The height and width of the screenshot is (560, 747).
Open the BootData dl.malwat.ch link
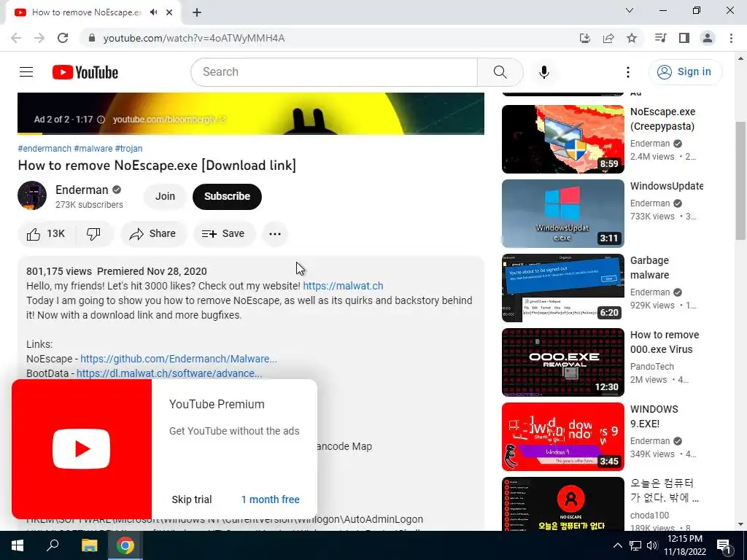169,373
